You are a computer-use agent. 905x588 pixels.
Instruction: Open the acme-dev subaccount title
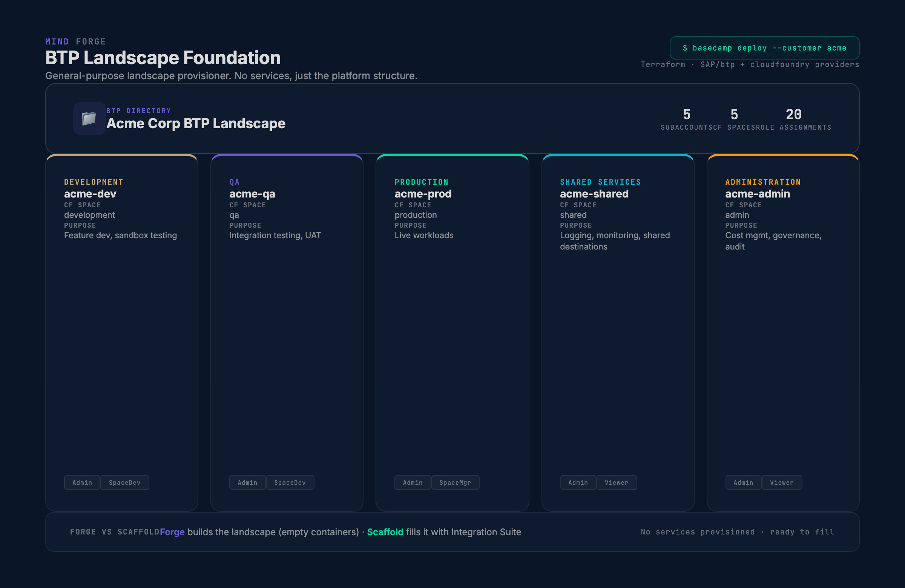tap(90, 194)
